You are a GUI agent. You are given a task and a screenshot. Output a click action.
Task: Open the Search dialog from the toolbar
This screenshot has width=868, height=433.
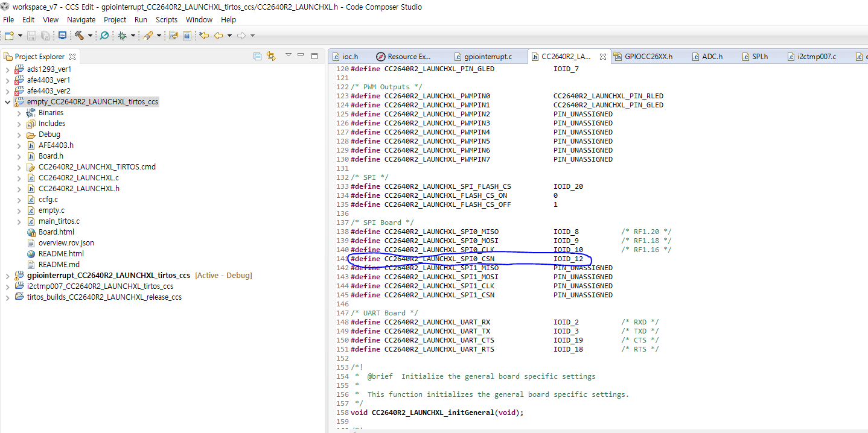pyautogui.click(x=104, y=36)
